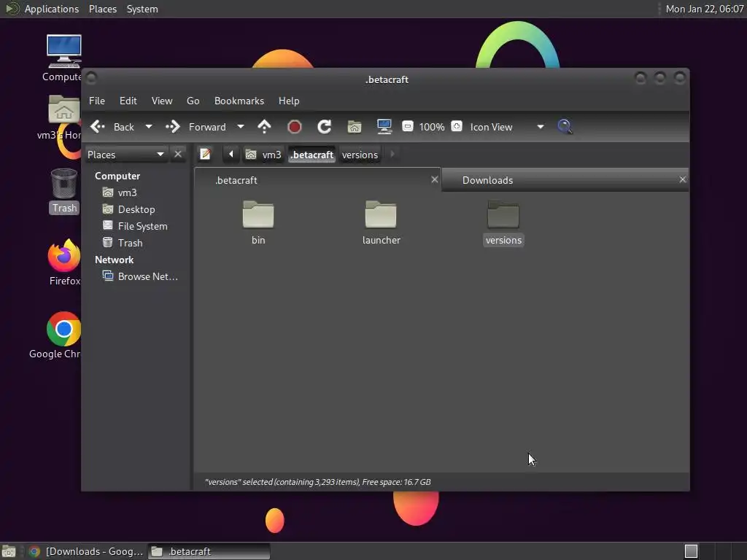The width and height of the screenshot is (747, 560).
Task: Open the Places sidebar selector dropdown
Action: click(x=126, y=155)
